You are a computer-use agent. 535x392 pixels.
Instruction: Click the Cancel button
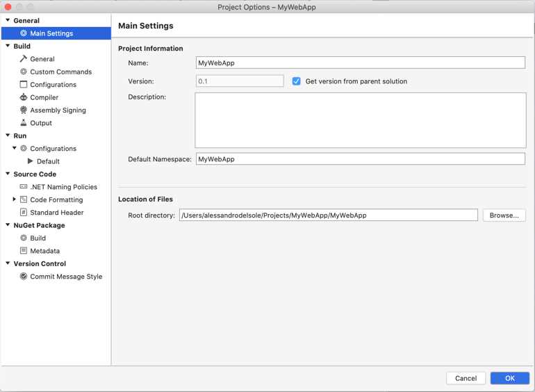(466, 378)
